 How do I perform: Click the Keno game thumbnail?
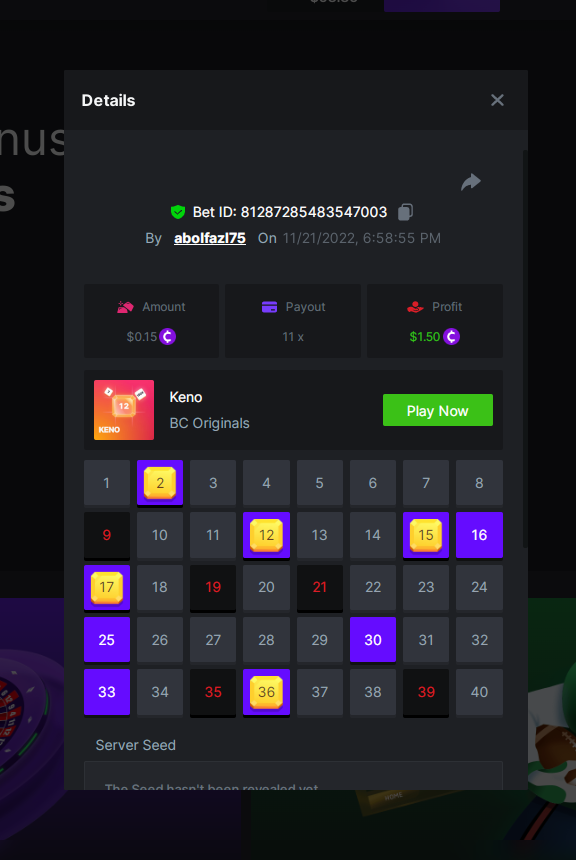[x=124, y=410]
